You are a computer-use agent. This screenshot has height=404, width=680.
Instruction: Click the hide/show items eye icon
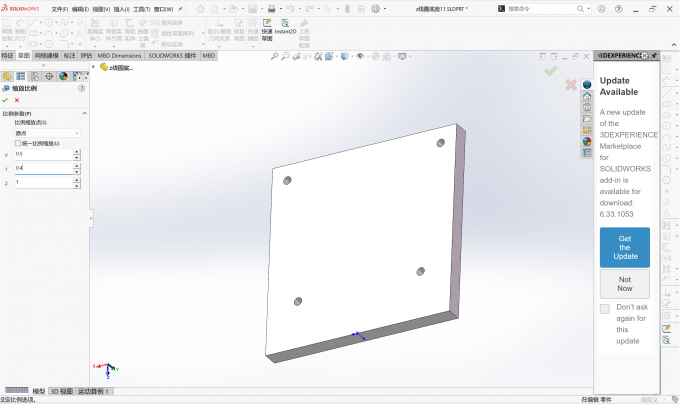360,56
